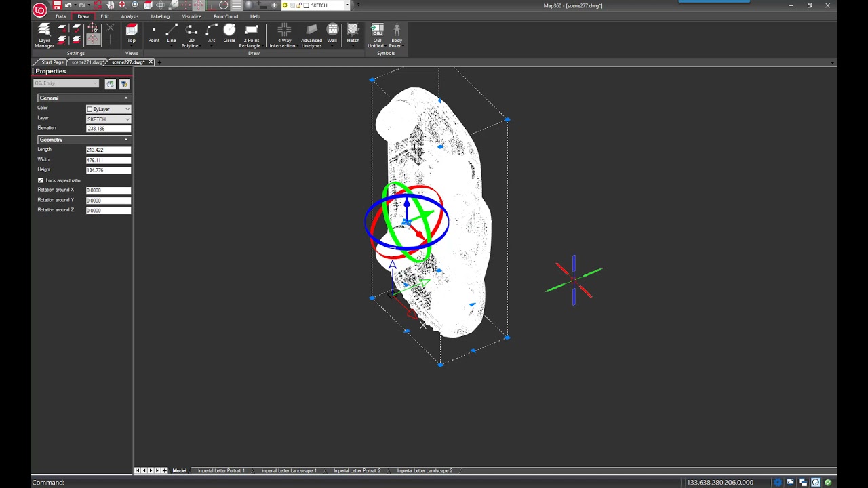Screen dimensions: 868x488
Task: Expand the Hatch dropdown arrow
Action: (x=353, y=47)
